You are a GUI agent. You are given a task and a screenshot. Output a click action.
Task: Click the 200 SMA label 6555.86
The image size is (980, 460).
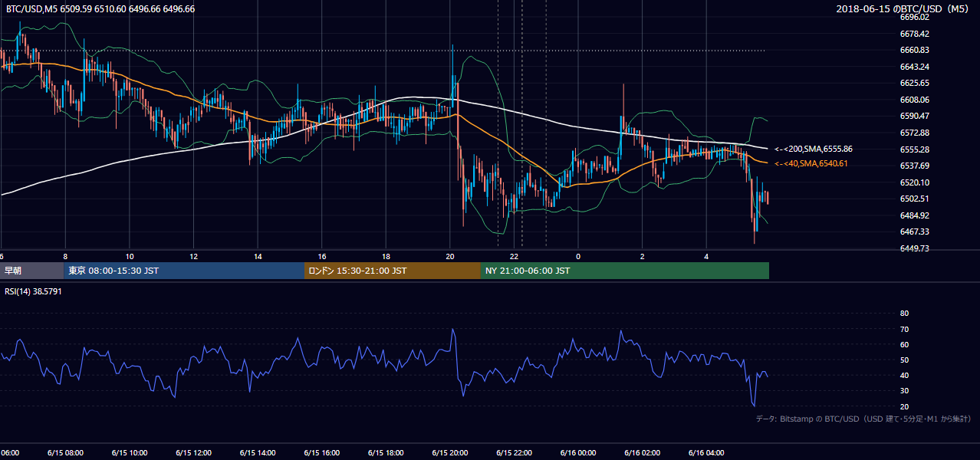(x=813, y=149)
